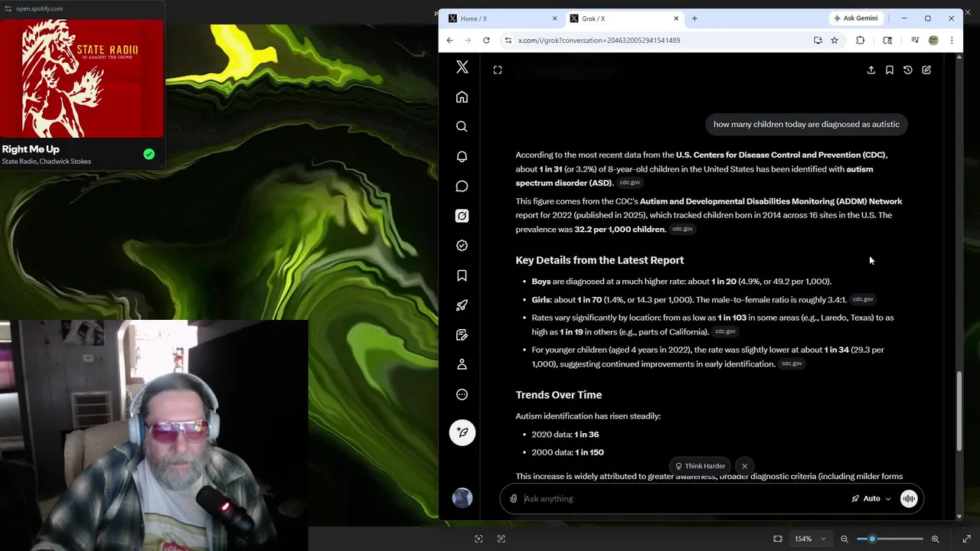Open the Chat messages icon in sidebar

tap(462, 186)
